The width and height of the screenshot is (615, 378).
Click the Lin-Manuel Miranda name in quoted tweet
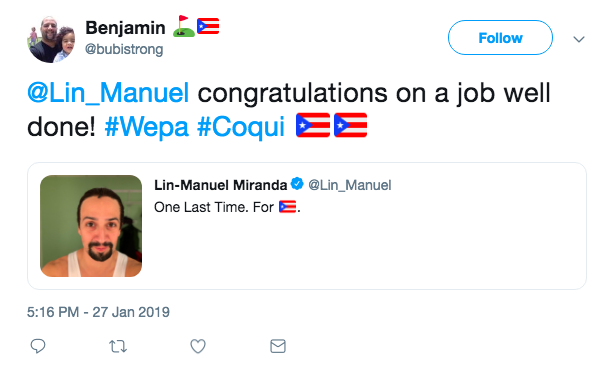(x=220, y=185)
